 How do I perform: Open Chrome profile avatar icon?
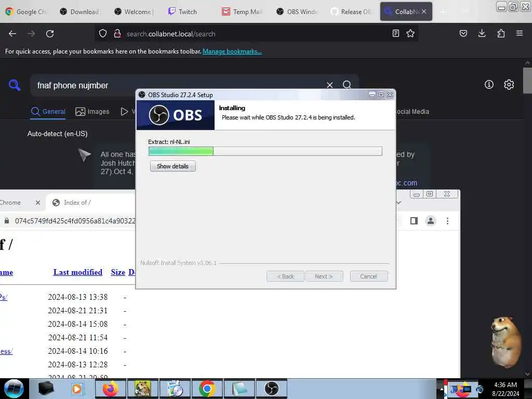point(431,221)
